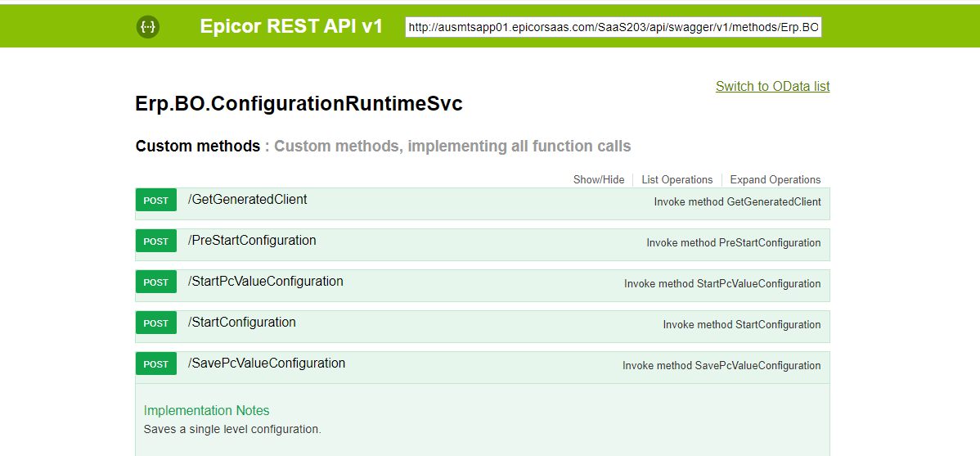980x456 pixels.
Task: Expand the /StartConfiguration operation
Action: click(242, 322)
